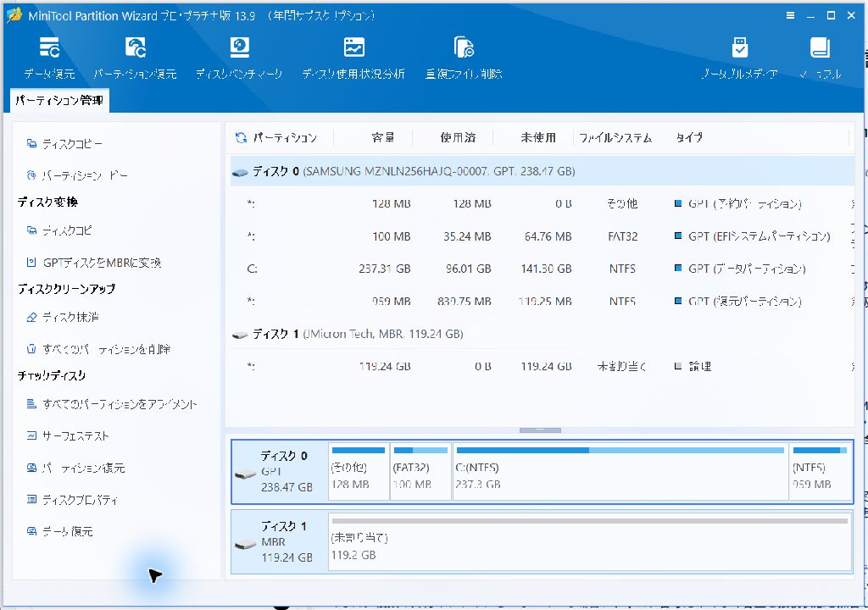Open the ディスクベンチマーク tool
This screenshot has width=868, height=610.
pyautogui.click(x=239, y=58)
